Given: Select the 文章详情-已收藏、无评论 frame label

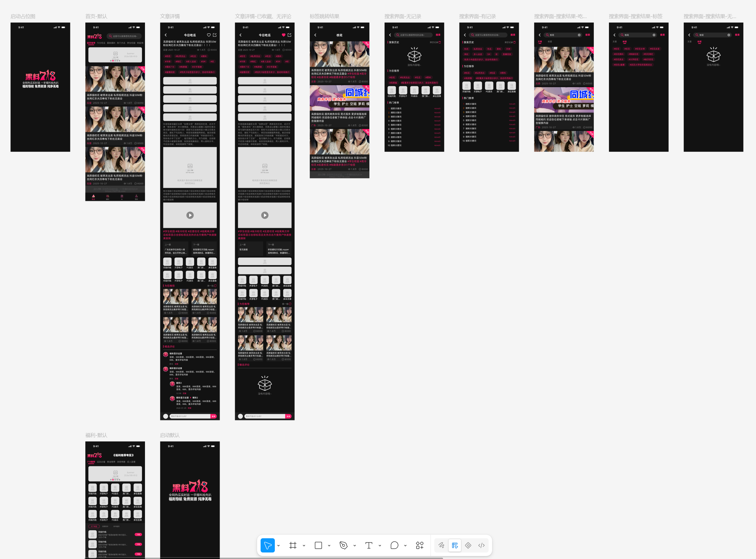Looking at the screenshot, I should (263, 16).
